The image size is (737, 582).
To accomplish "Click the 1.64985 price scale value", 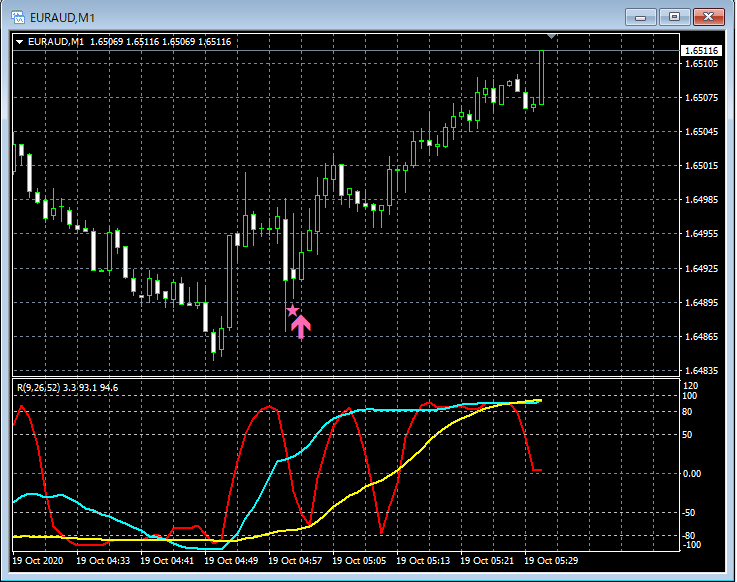I will [x=701, y=200].
